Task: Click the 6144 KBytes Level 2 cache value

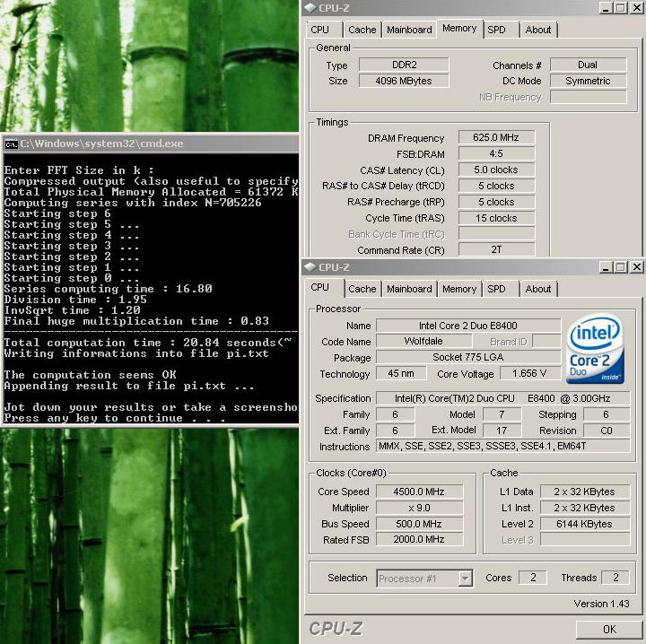Action: click(585, 524)
